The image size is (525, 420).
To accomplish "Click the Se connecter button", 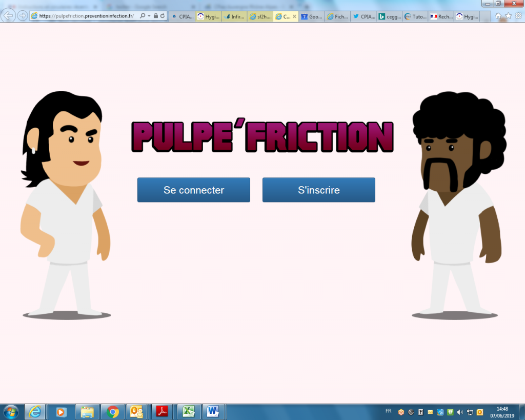I will [193, 190].
